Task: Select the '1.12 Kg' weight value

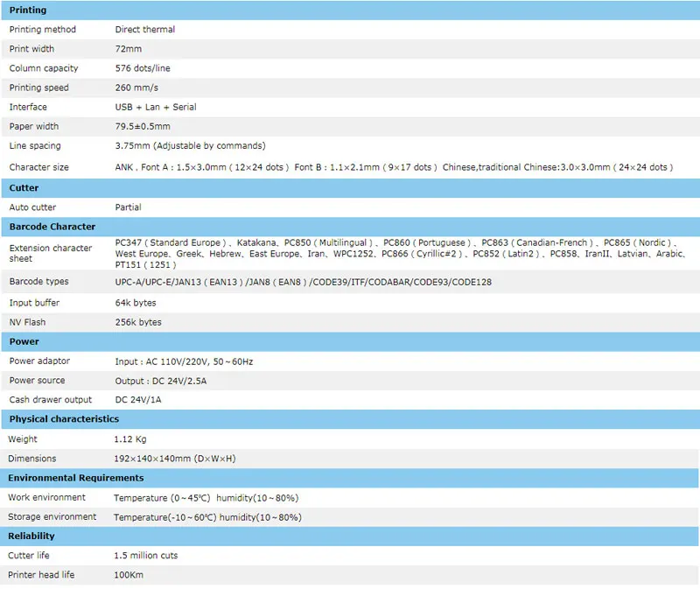Action: pos(129,439)
